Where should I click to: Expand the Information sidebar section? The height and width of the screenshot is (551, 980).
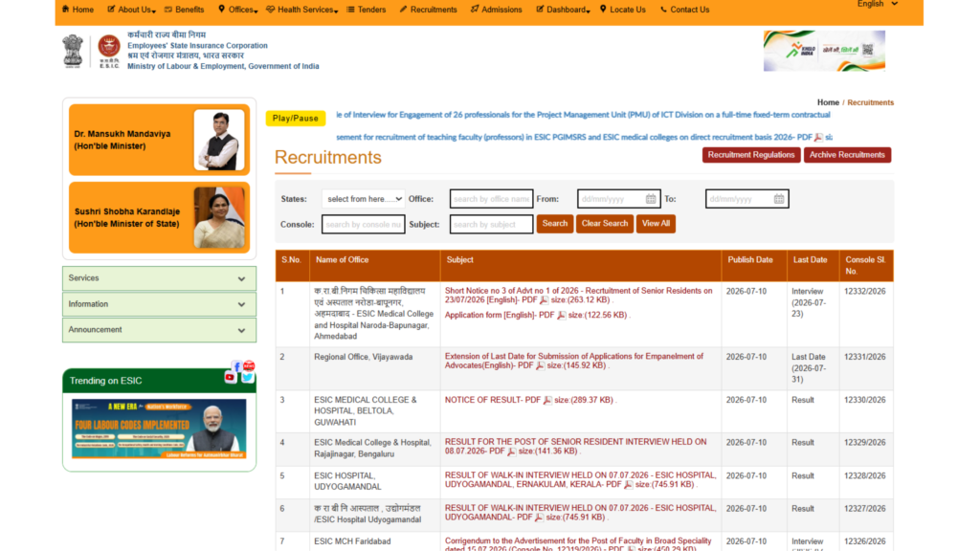coord(160,304)
